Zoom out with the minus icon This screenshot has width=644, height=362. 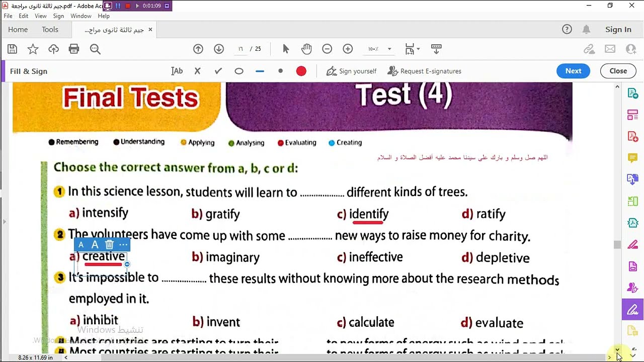(x=327, y=49)
